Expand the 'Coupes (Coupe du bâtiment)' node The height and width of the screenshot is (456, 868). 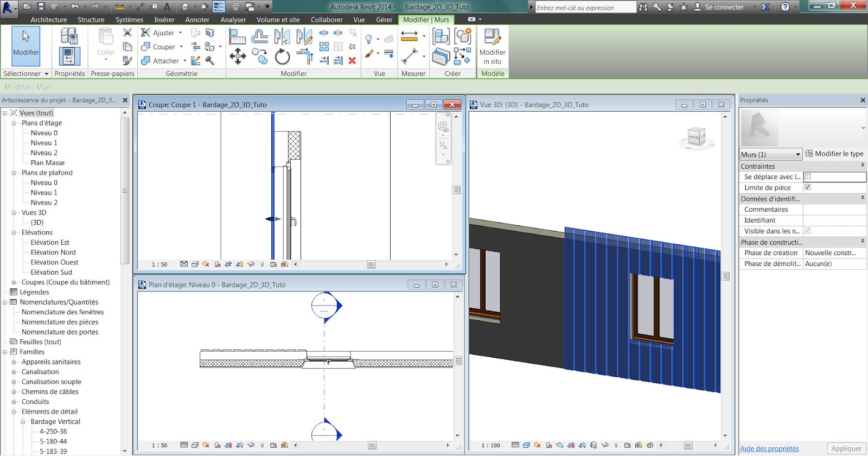14,282
